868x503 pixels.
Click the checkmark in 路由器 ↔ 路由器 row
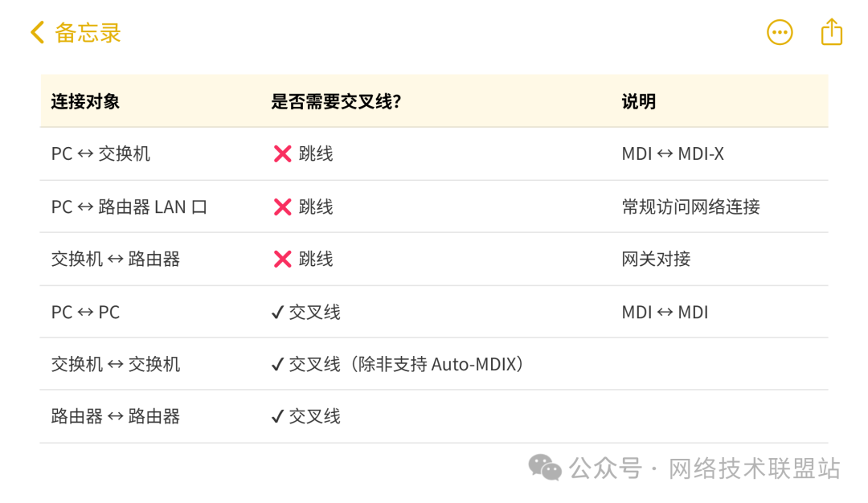[x=278, y=417]
